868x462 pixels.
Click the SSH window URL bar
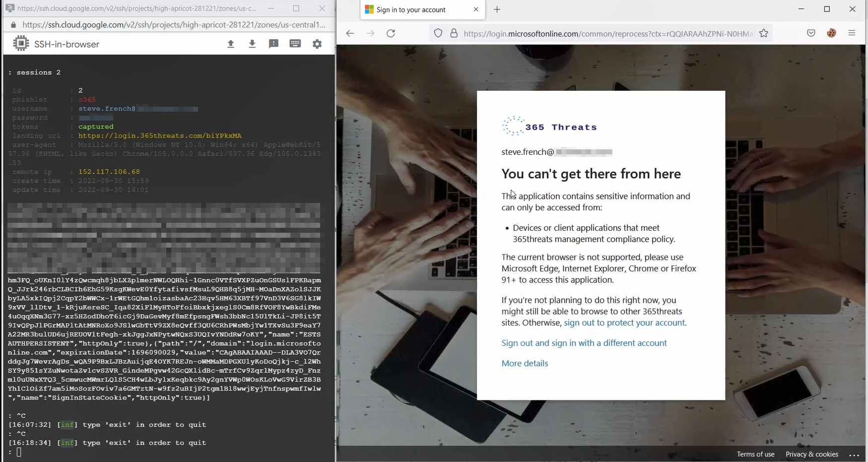click(x=174, y=24)
